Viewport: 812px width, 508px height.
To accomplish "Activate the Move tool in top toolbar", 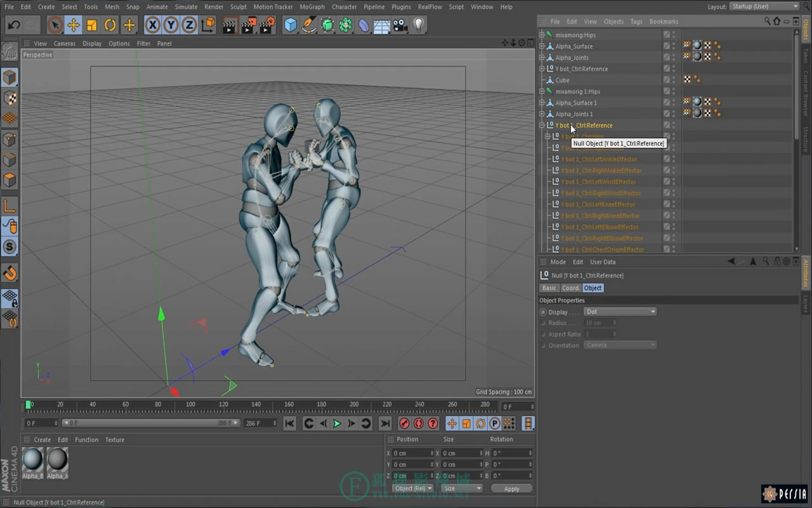I will coord(74,25).
